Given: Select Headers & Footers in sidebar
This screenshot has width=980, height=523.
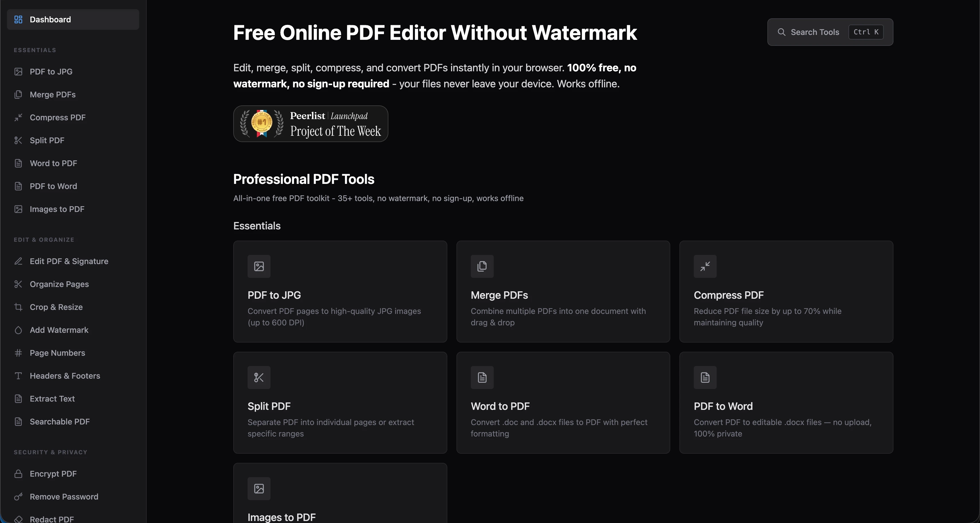Looking at the screenshot, I should point(65,376).
